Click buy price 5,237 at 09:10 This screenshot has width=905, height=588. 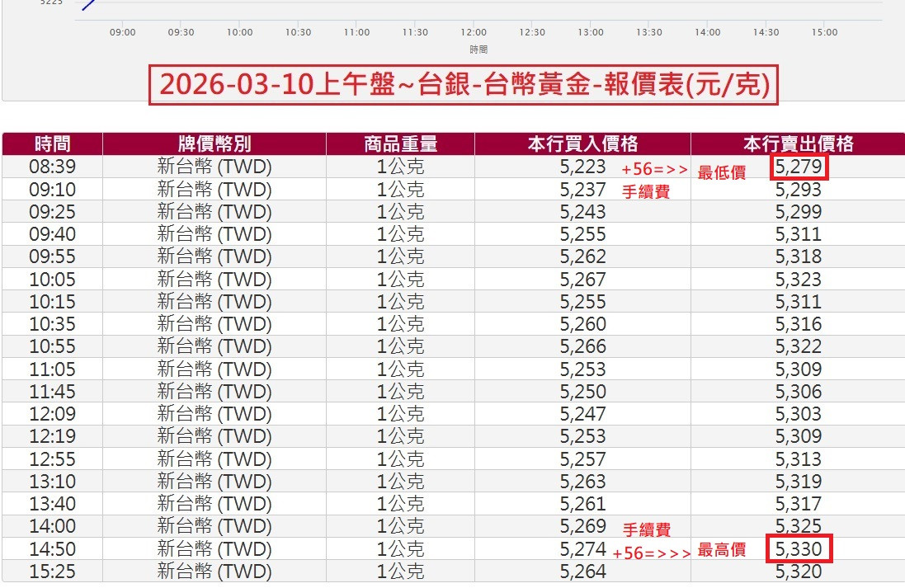(x=583, y=190)
